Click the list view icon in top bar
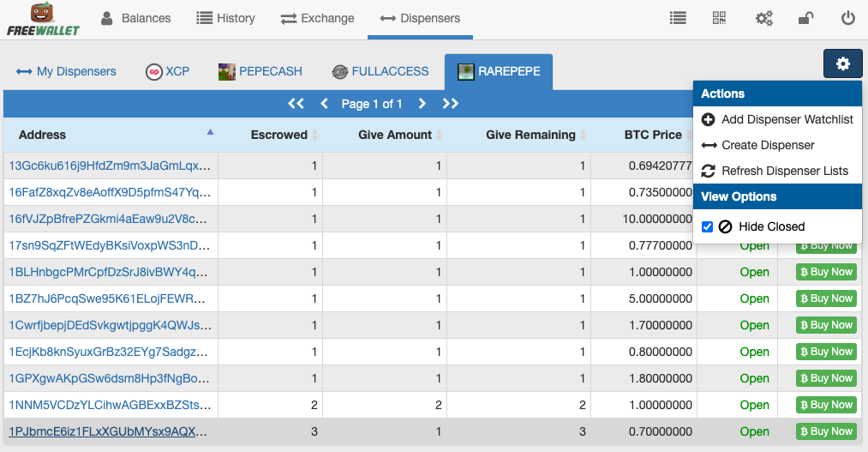 coord(678,18)
